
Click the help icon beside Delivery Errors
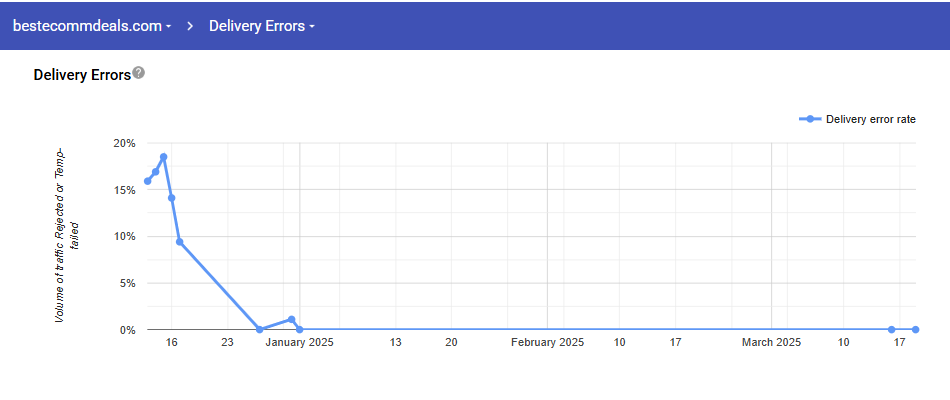pyautogui.click(x=139, y=73)
